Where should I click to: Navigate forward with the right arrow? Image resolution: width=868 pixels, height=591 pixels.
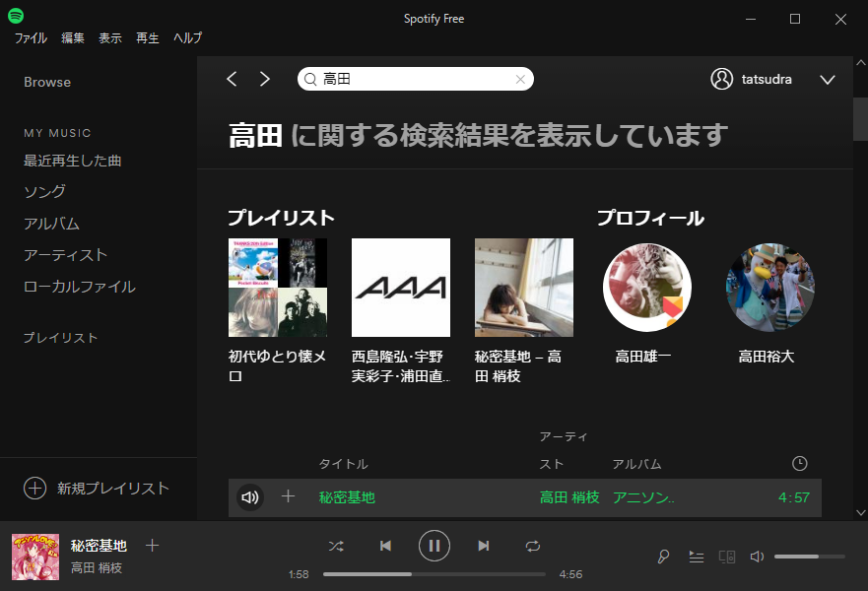point(264,79)
